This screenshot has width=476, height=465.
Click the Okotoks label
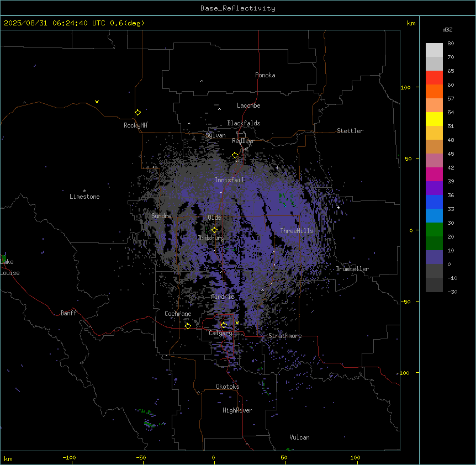pos(228,387)
